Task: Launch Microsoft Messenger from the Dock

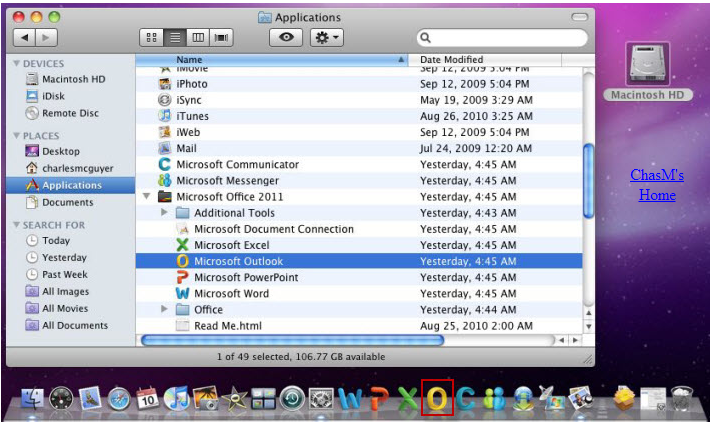Action: tap(494, 399)
